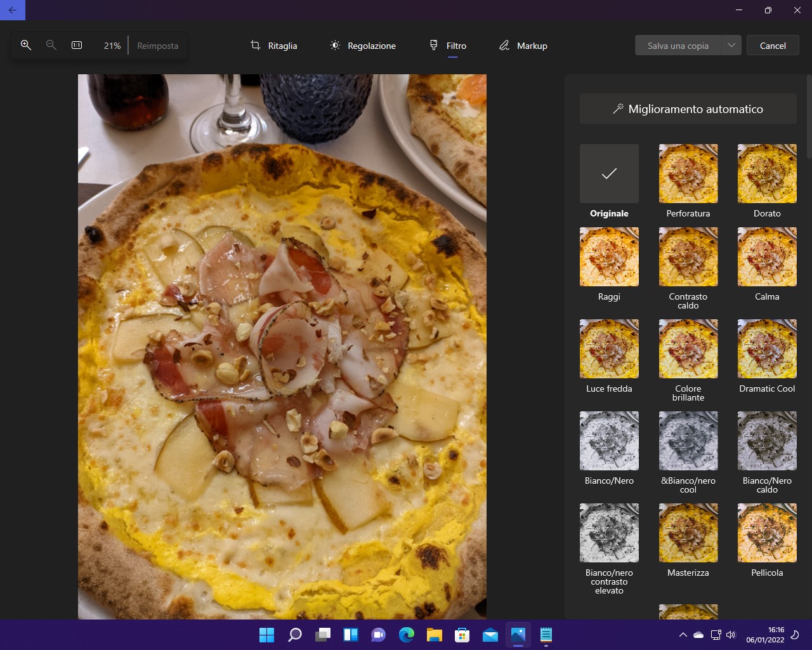The width and height of the screenshot is (812, 650).
Task: Select the Filtro tab
Action: pyautogui.click(x=448, y=46)
